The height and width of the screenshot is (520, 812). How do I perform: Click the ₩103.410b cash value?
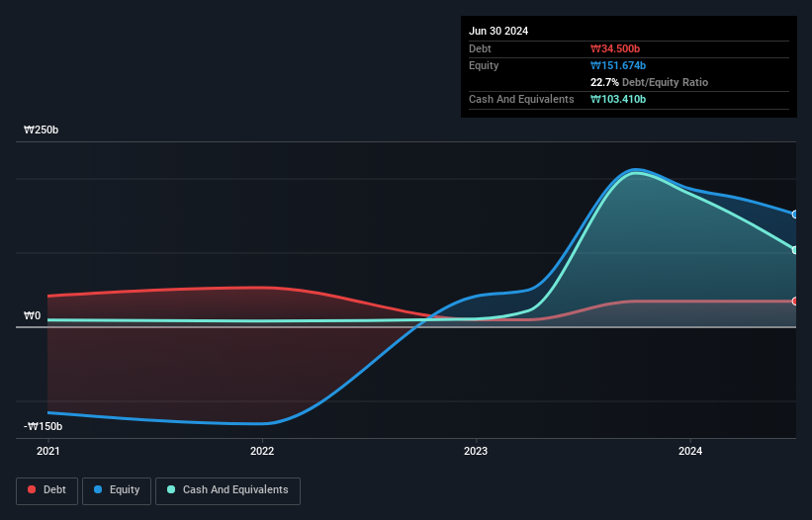pos(618,99)
